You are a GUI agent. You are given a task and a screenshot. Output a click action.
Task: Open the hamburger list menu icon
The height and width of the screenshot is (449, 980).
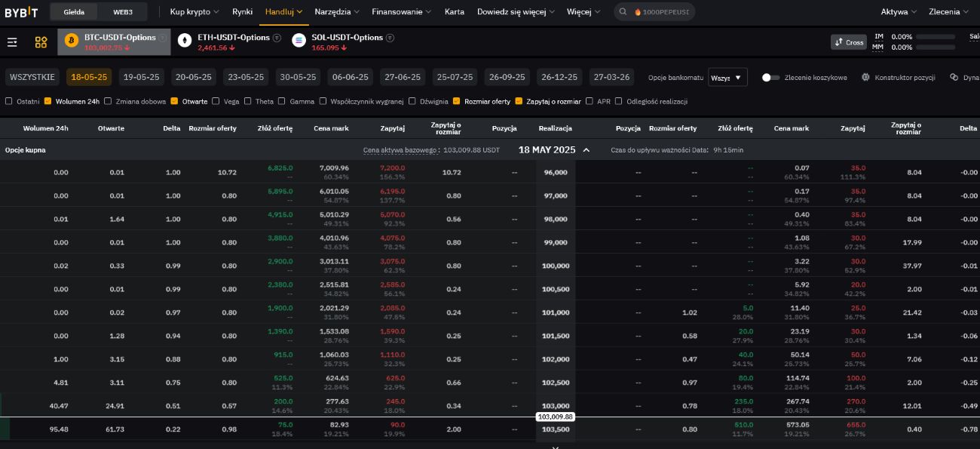[12, 42]
